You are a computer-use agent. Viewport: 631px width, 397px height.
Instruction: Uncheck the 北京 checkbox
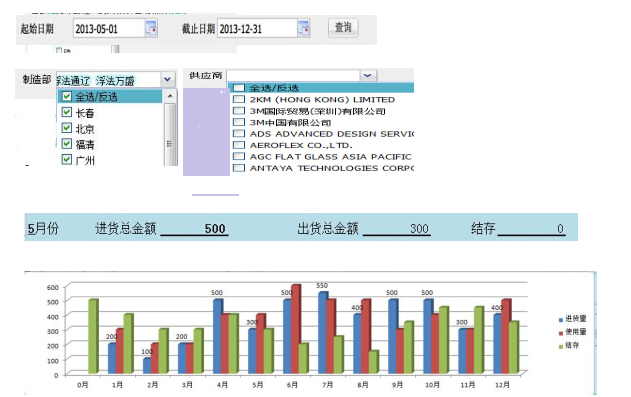click(67, 128)
